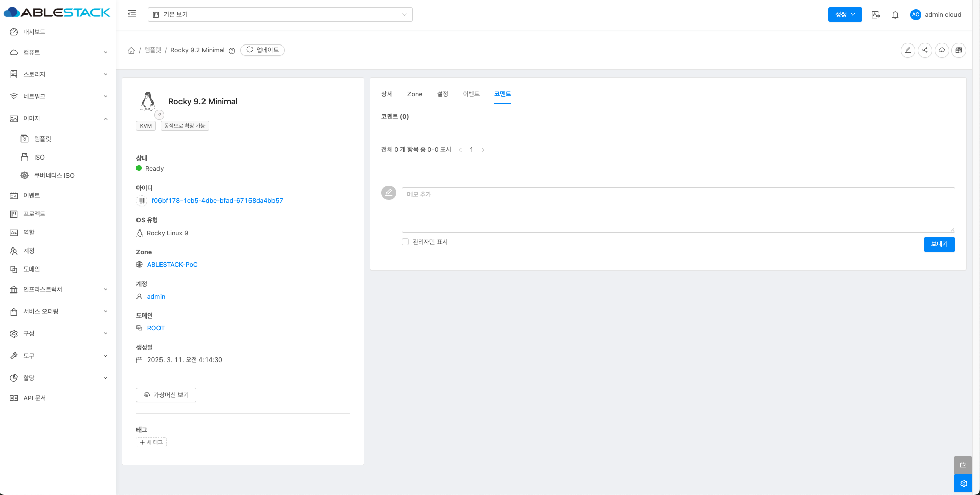Expand the 할당 menu
Image resolution: width=980 pixels, height=495 pixels.
pos(58,378)
